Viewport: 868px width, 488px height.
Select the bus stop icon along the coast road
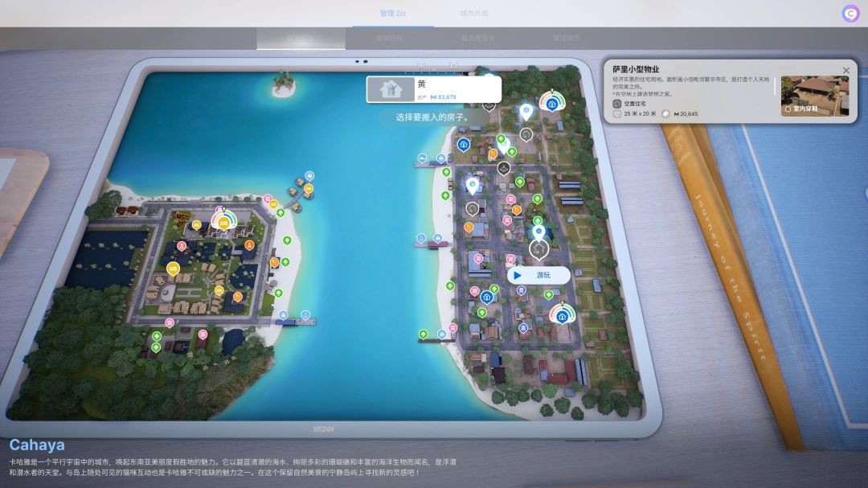[440, 158]
